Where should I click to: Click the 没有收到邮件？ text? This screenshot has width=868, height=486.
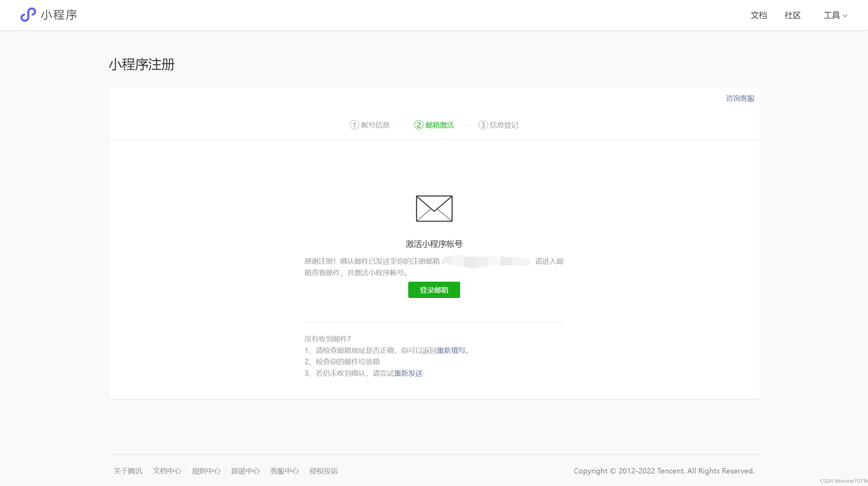328,339
